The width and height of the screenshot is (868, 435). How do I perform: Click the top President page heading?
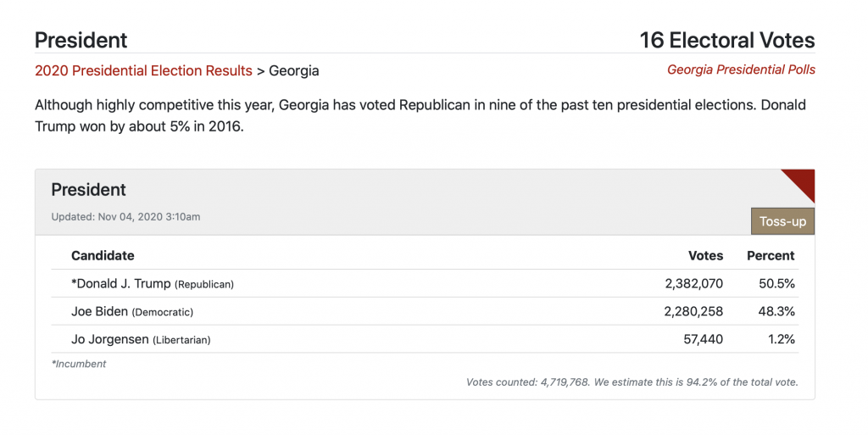tap(81, 41)
